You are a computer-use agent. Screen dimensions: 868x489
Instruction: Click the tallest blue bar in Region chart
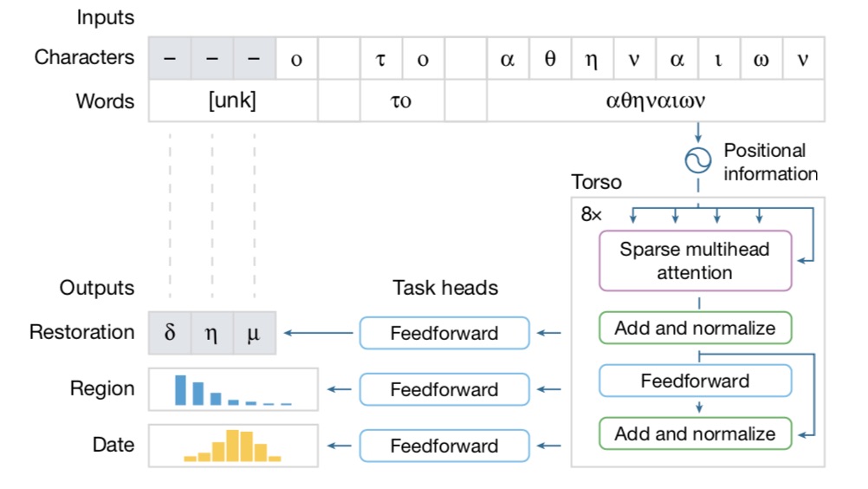[x=181, y=390]
